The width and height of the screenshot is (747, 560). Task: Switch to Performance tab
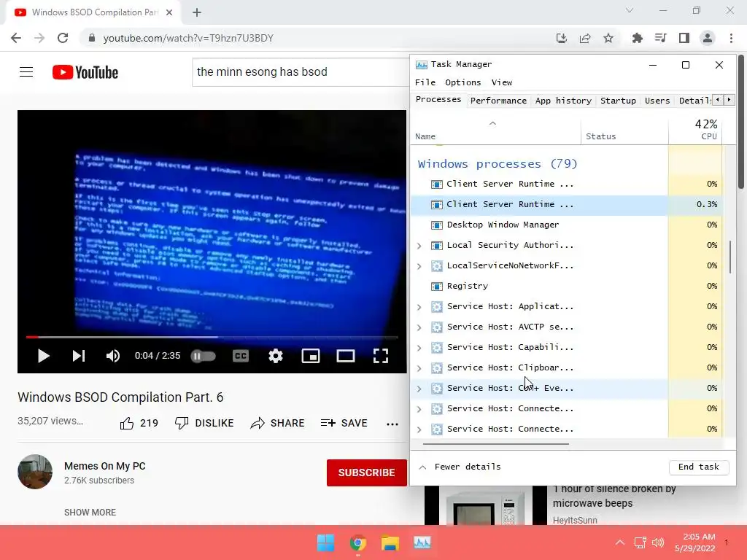[498, 101]
